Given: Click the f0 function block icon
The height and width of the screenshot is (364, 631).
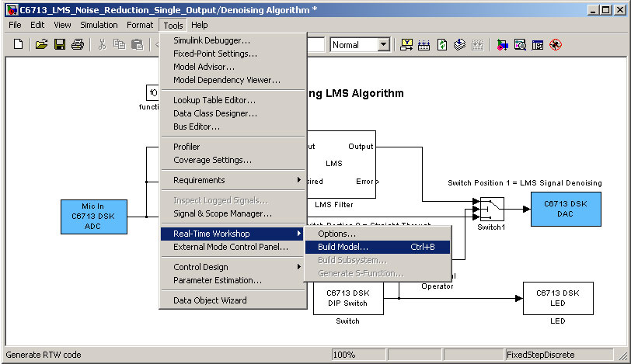Looking at the screenshot, I should [x=153, y=93].
